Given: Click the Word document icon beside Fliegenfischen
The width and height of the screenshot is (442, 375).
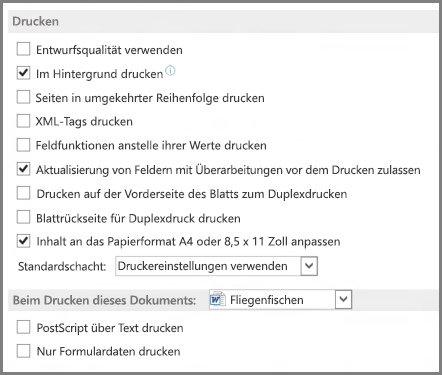Looking at the screenshot, I should [x=217, y=300].
